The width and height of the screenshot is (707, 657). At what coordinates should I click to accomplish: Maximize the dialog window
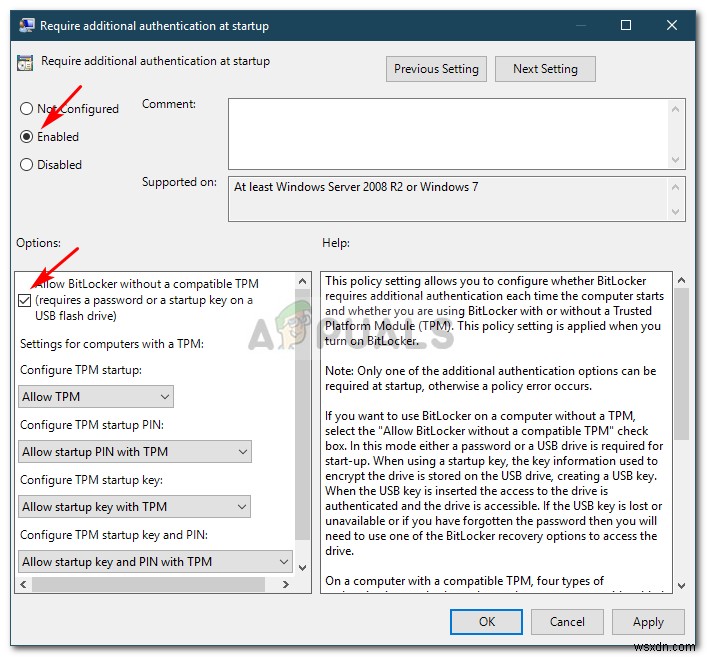[x=626, y=25]
